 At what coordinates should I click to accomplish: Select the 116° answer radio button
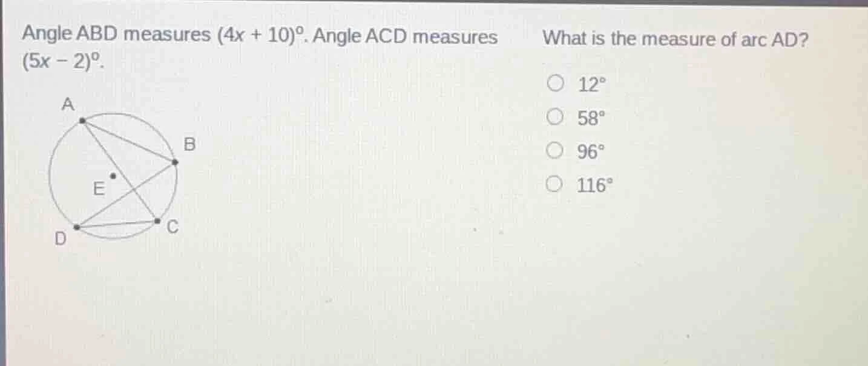(555, 182)
